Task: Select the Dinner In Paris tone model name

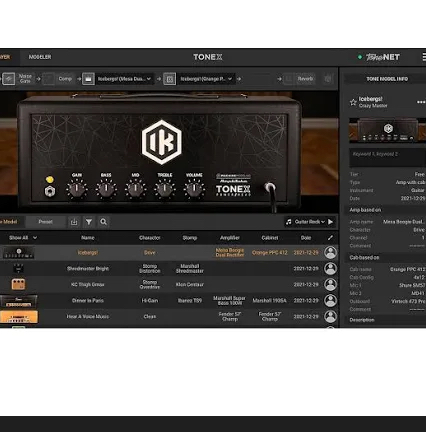Action: 88,301
